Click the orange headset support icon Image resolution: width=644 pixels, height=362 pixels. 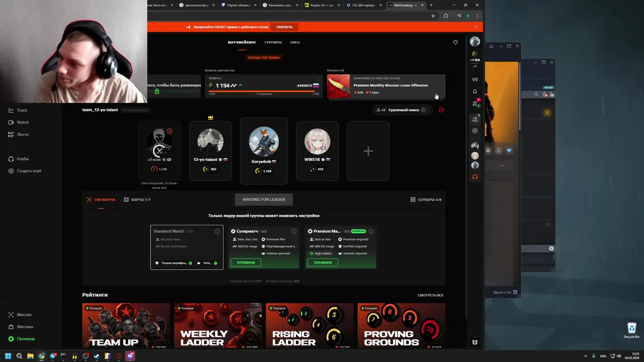pyautogui.click(x=475, y=177)
